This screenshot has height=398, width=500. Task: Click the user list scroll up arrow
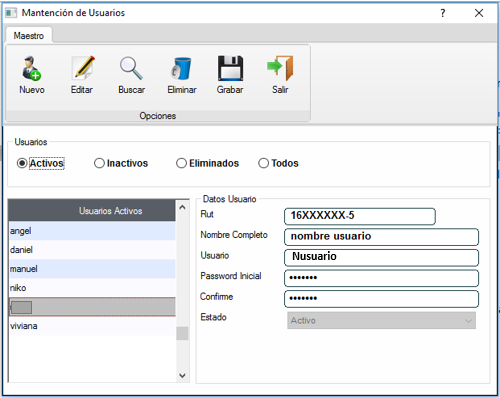coord(182,207)
